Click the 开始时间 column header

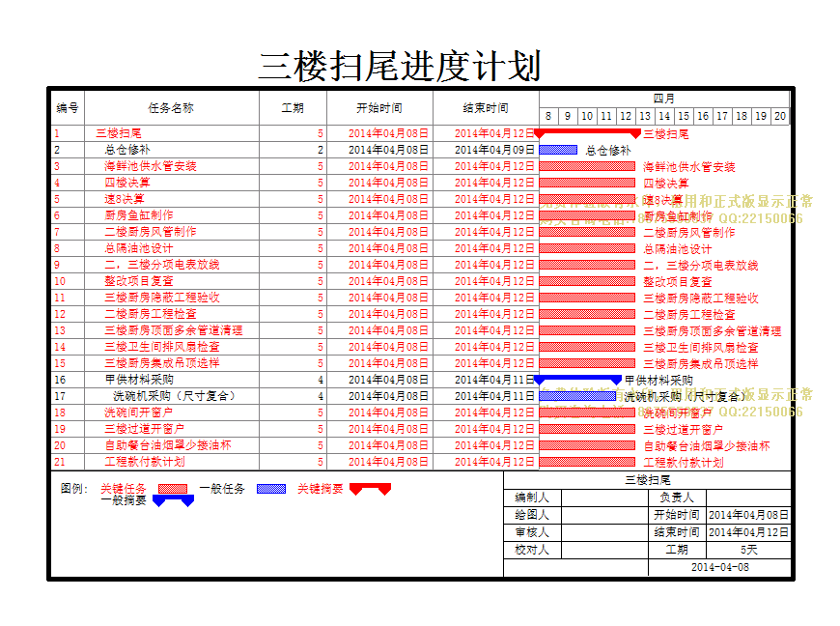point(379,108)
